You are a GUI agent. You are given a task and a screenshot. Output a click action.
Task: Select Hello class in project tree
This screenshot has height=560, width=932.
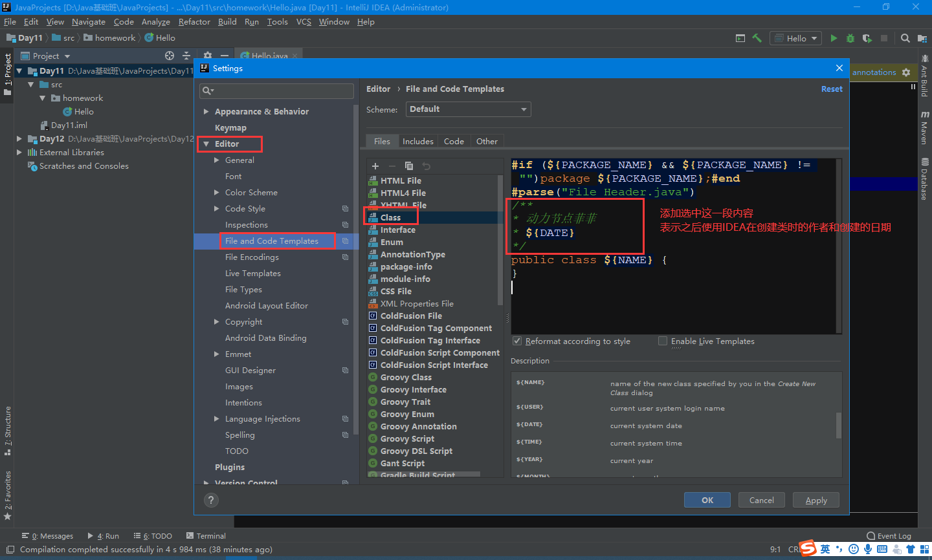point(83,111)
